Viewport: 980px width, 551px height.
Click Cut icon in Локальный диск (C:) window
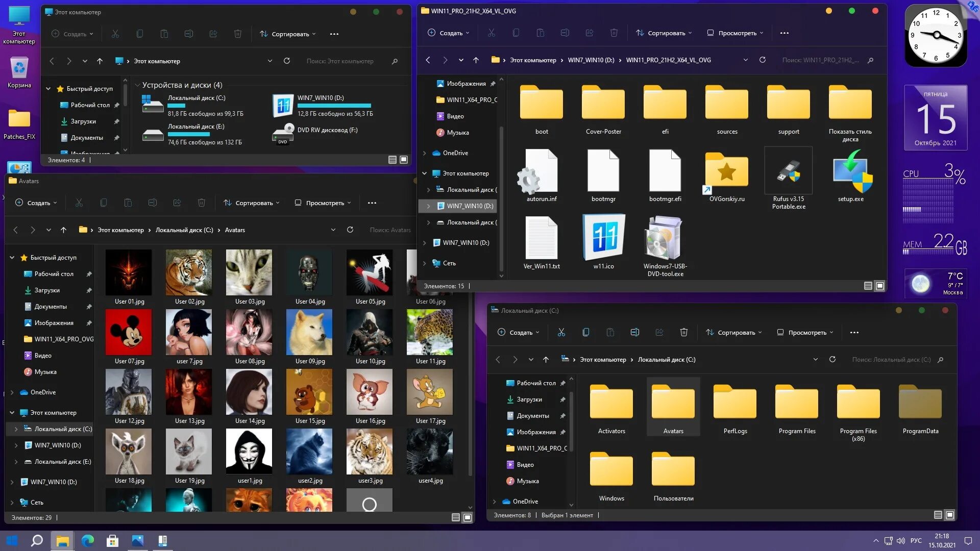pos(561,333)
